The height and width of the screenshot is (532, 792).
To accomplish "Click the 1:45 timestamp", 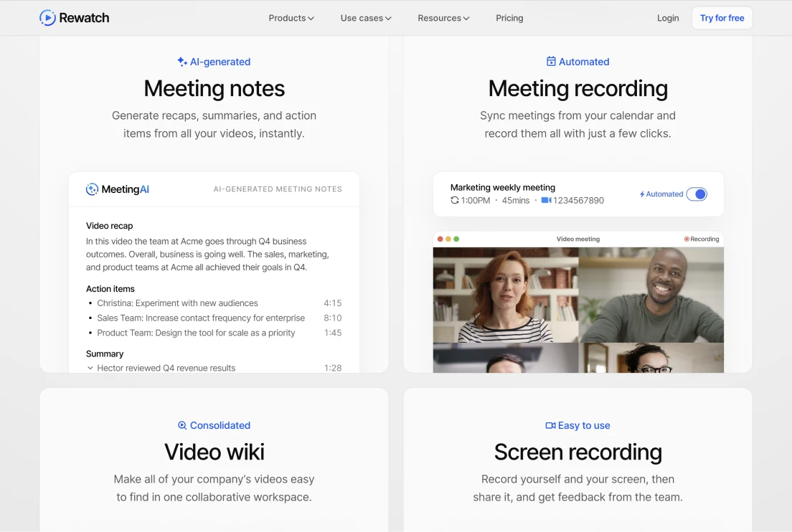I will click(332, 333).
